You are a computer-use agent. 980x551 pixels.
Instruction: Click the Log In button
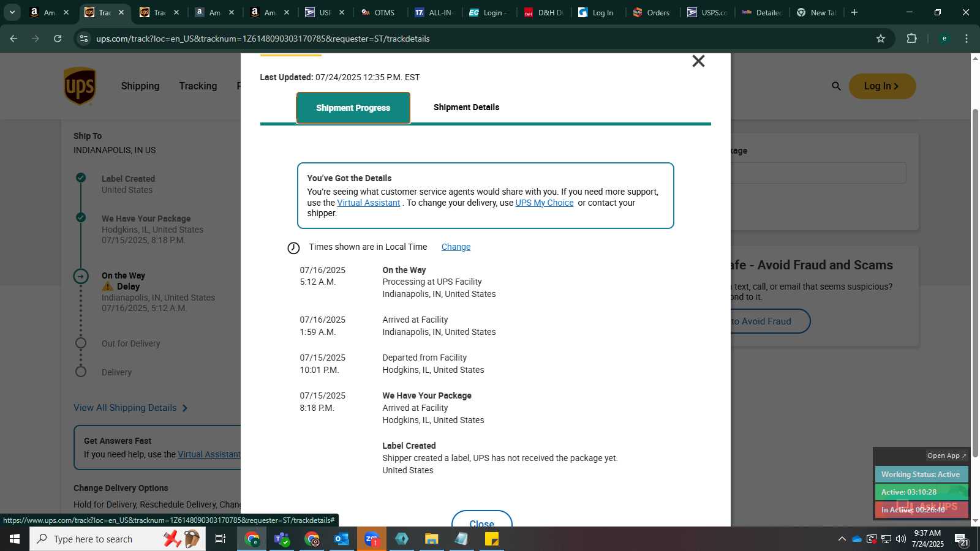(x=882, y=86)
